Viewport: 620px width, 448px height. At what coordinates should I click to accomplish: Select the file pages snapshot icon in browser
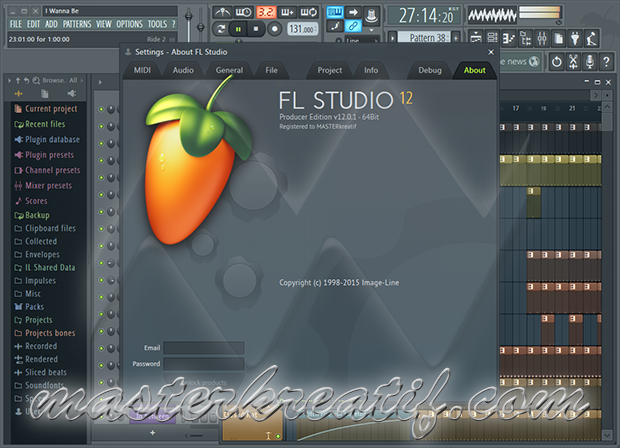(45, 94)
